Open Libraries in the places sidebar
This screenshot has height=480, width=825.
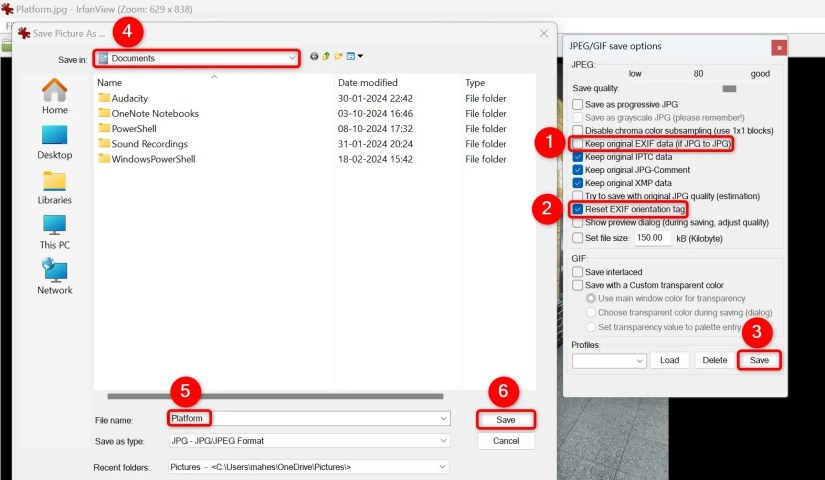(55, 188)
